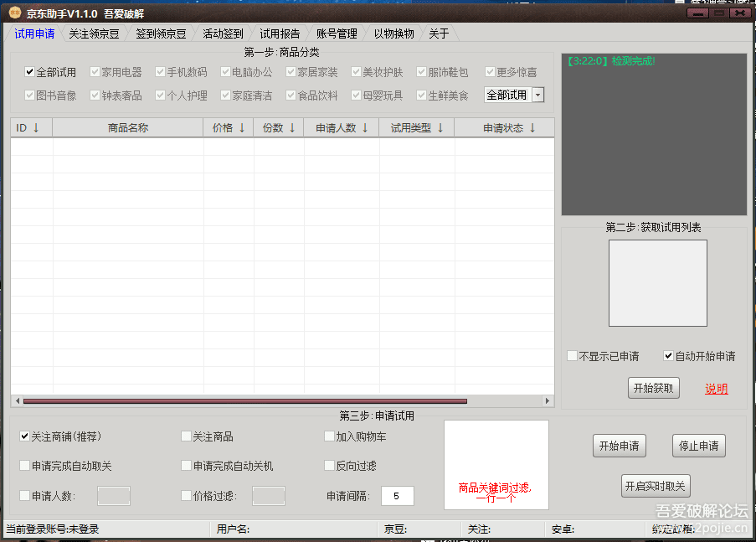This screenshot has height=542, width=756.
Task: Switch to the 活动签到 tab
Action: pyautogui.click(x=223, y=34)
